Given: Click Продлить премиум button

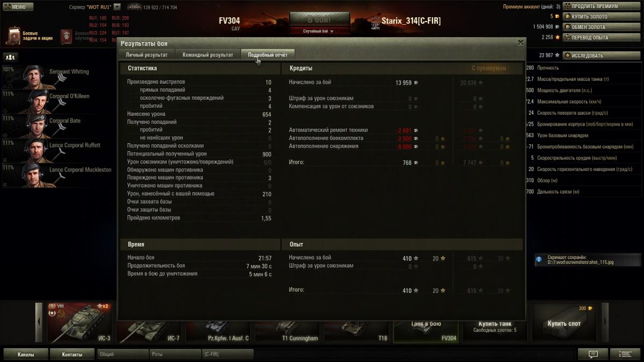Looking at the screenshot, I should [602, 6].
